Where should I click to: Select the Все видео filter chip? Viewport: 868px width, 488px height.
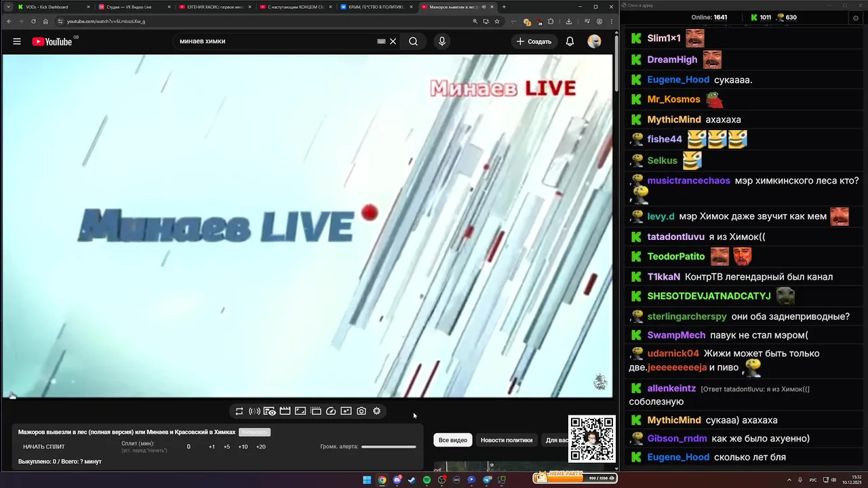pyautogui.click(x=453, y=440)
